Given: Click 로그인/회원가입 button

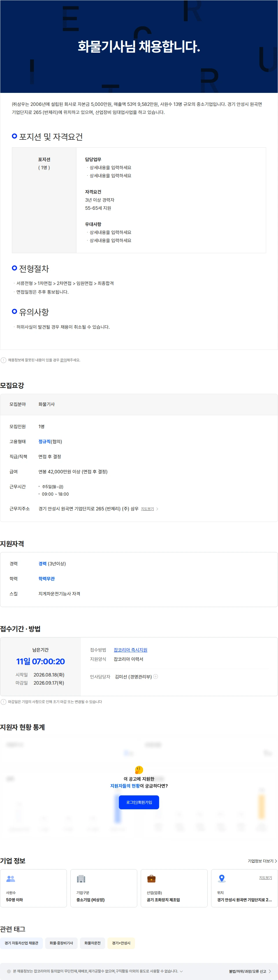Looking at the screenshot, I should 139,802.
